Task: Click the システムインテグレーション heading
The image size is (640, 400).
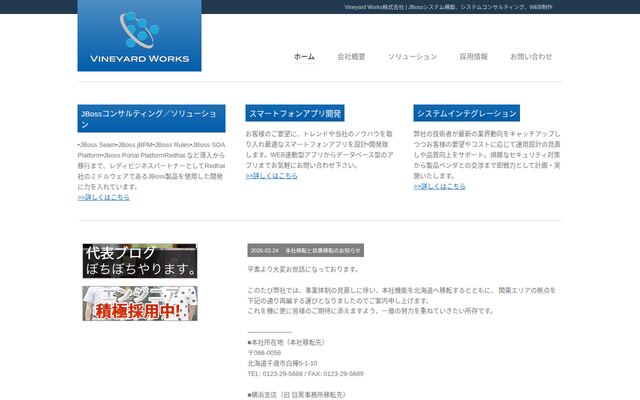Action: click(467, 113)
